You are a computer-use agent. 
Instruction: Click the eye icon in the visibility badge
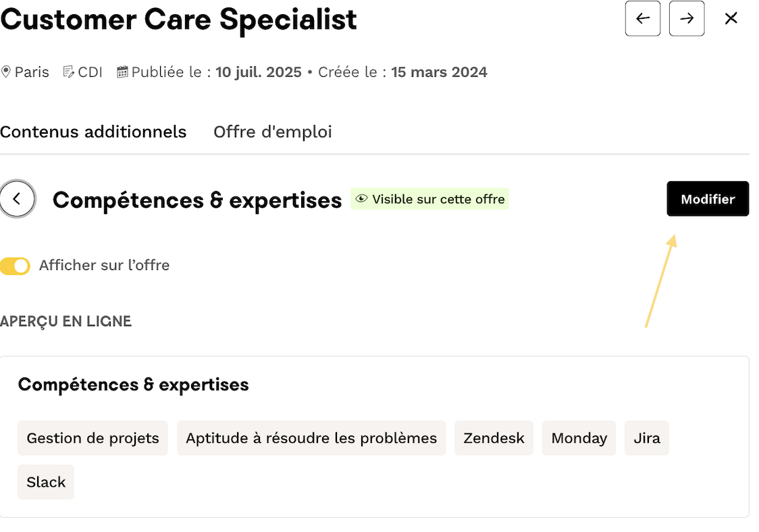[362, 199]
